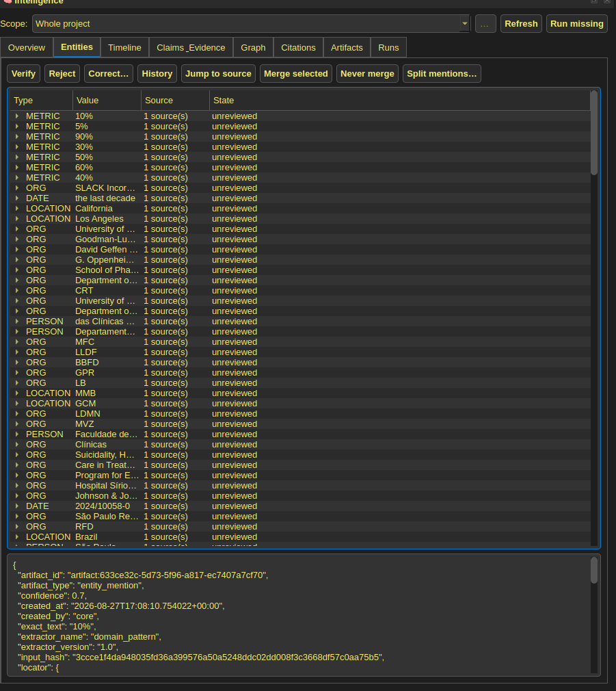Select the Johnson & Jo… entry
616x691 pixels.
(x=106, y=496)
